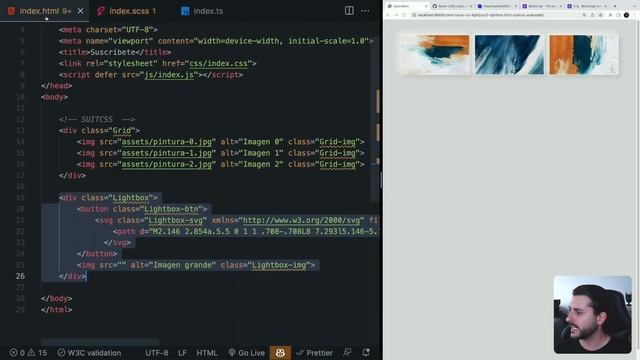Open the editor more actions menu

pos(365,11)
